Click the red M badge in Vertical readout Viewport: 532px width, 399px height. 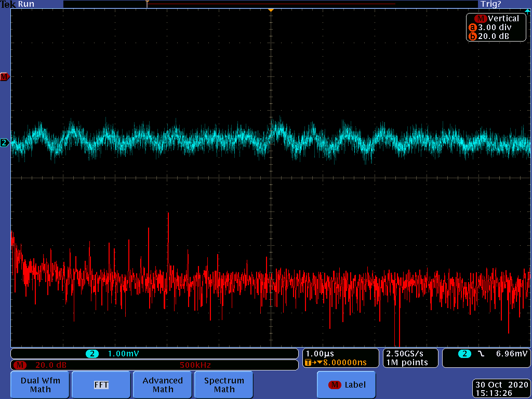(x=481, y=19)
